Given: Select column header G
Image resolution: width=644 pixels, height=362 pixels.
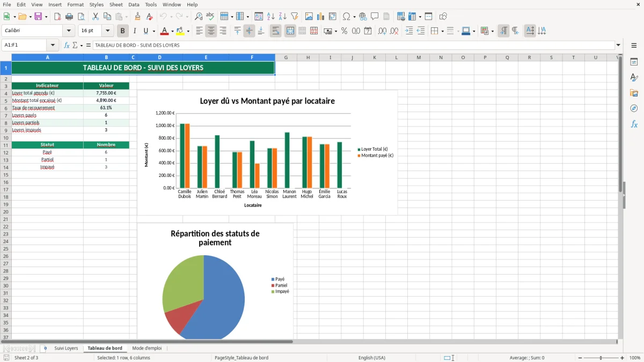Looking at the screenshot, I should click(286, 57).
